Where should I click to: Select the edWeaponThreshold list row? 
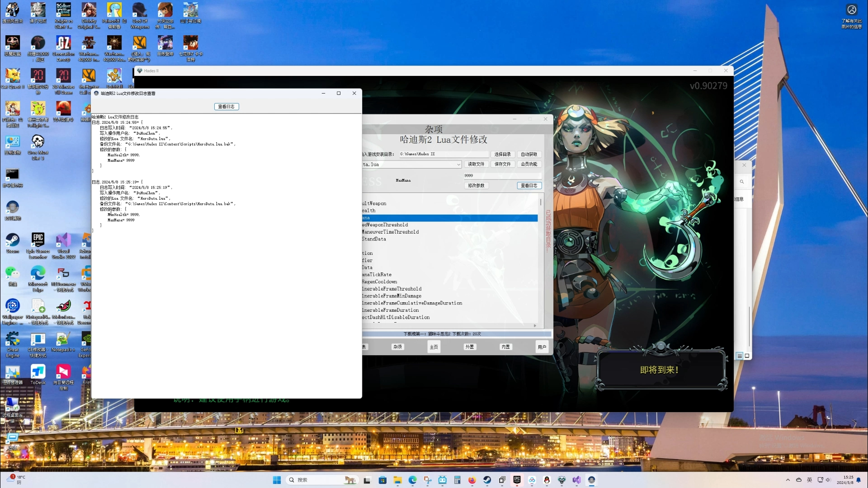point(450,225)
